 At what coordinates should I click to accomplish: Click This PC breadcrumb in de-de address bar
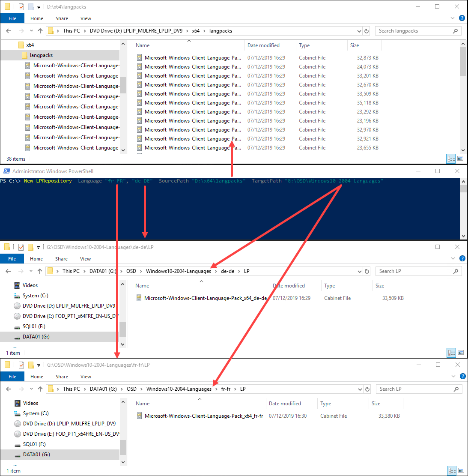coord(71,271)
